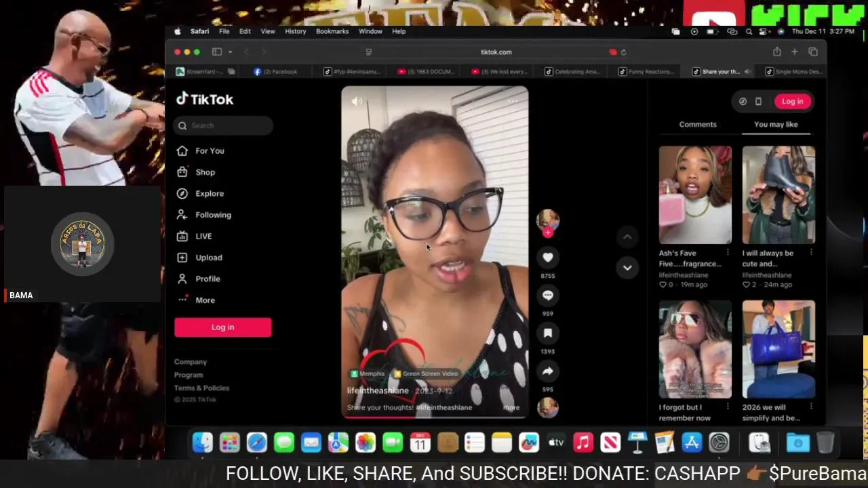This screenshot has height=488, width=868.
Task: Open the Company footer link
Action: (191, 362)
